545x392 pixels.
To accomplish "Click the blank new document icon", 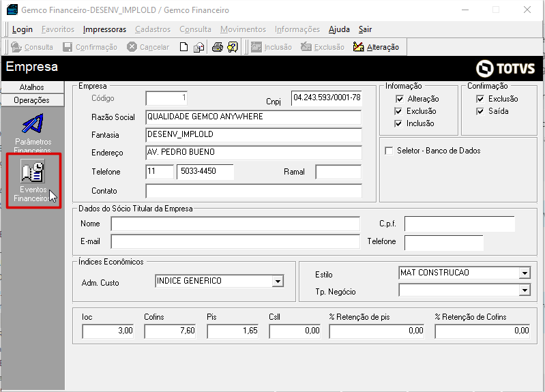I will [x=183, y=47].
